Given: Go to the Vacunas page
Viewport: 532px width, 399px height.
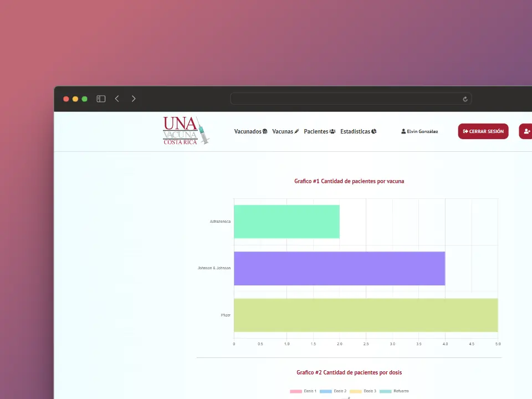Looking at the screenshot, I should (x=285, y=131).
